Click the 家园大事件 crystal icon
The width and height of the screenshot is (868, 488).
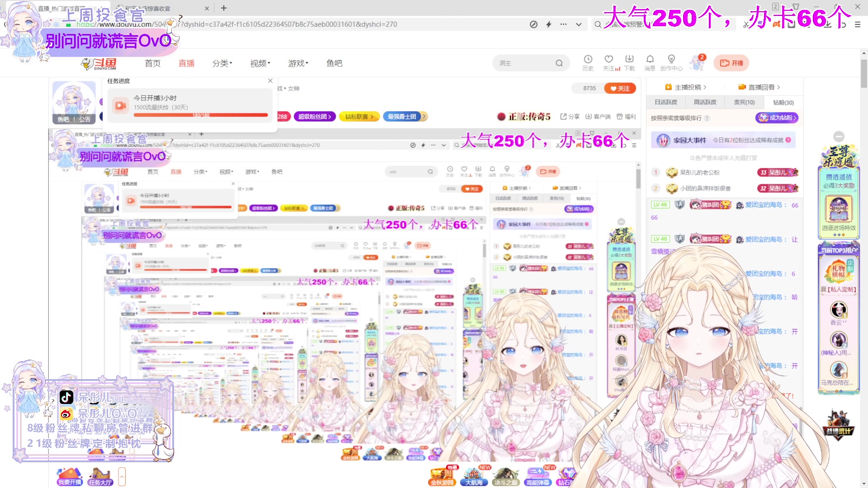(663, 141)
